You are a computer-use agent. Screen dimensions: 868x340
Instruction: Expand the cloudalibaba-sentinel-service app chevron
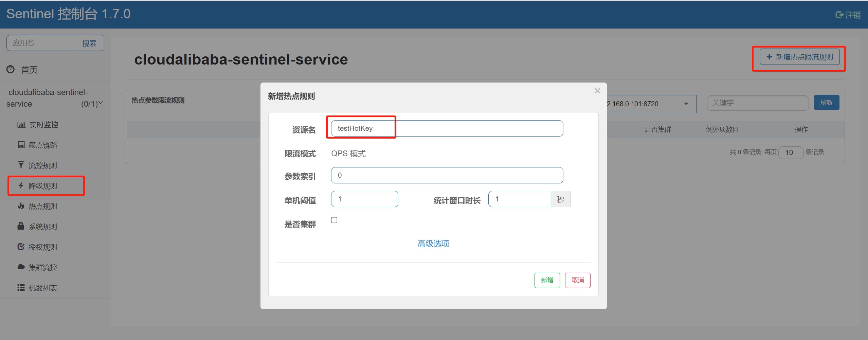101,103
